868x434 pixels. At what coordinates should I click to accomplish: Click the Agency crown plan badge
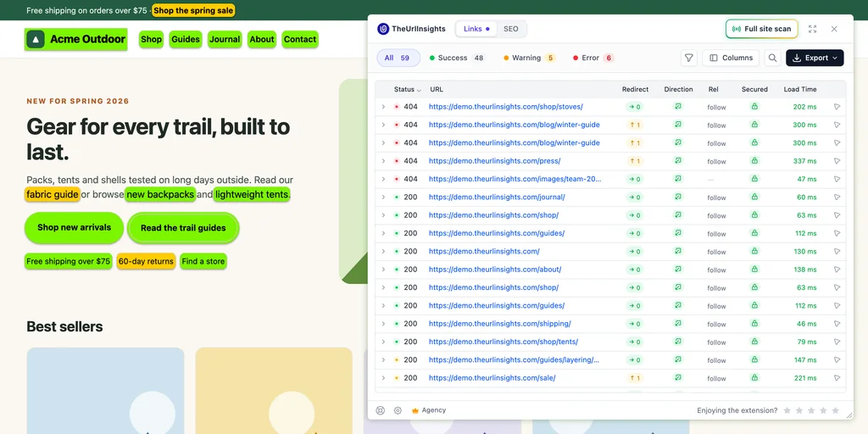tap(429, 410)
